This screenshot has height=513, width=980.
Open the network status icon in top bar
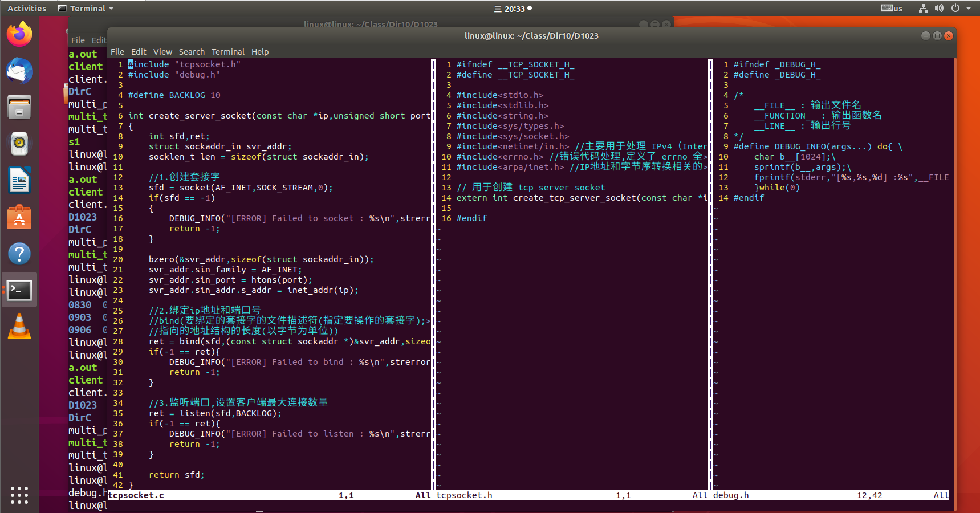[x=923, y=9]
